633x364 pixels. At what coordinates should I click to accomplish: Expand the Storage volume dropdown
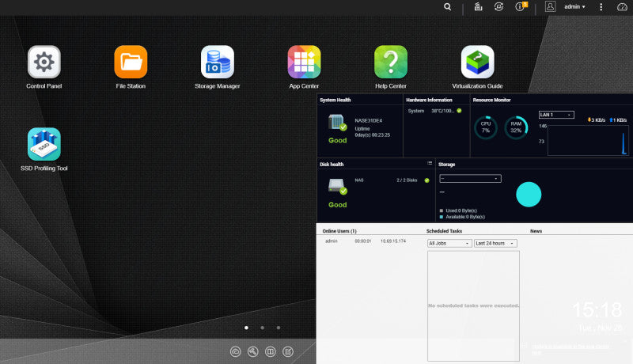click(470, 179)
